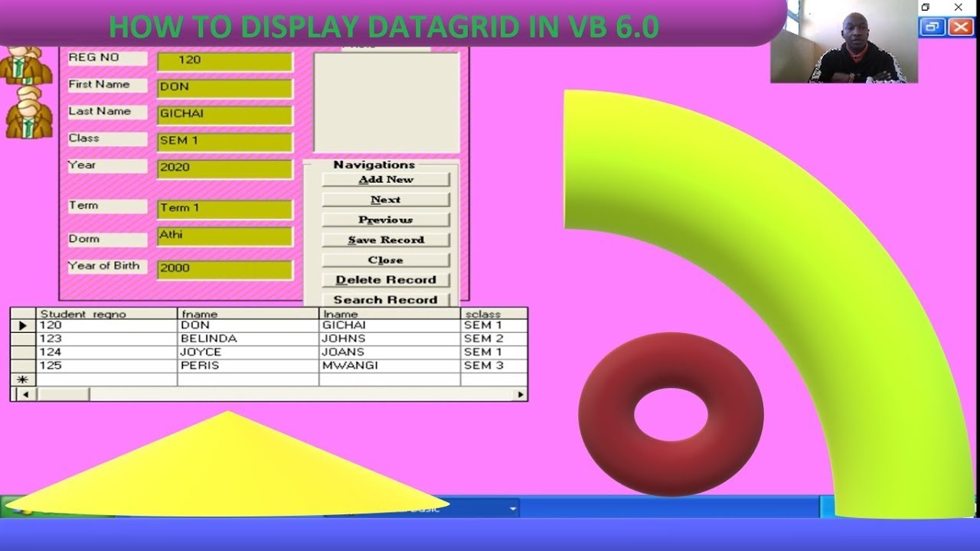This screenshot has width=980, height=551.
Task: Click SEM 3 in the sclass column
Action: pos(494,366)
